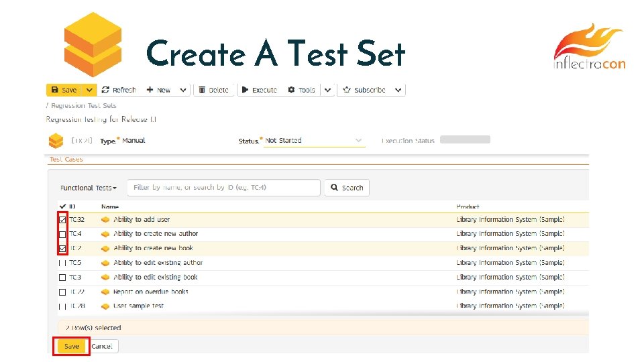Click the Subscribe star icon
The height and width of the screenshot is (362, 644).
pos(347,90)
